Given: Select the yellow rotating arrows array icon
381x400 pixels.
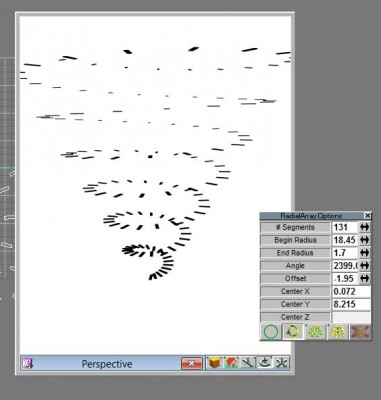Looking at the screenshot, I should point(293,332).
